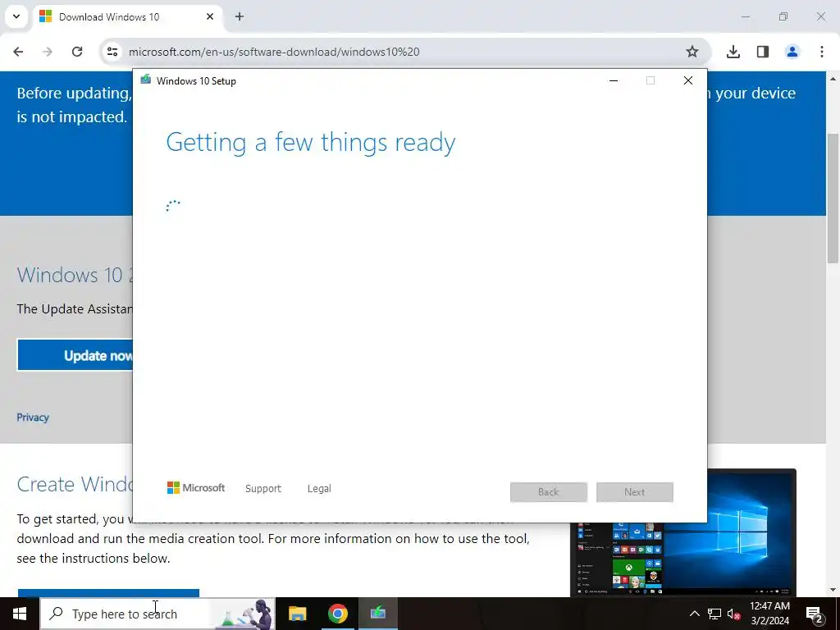Show hidden system tray icons
Viewport: 840px width, 630px height.
pos(694,614)
